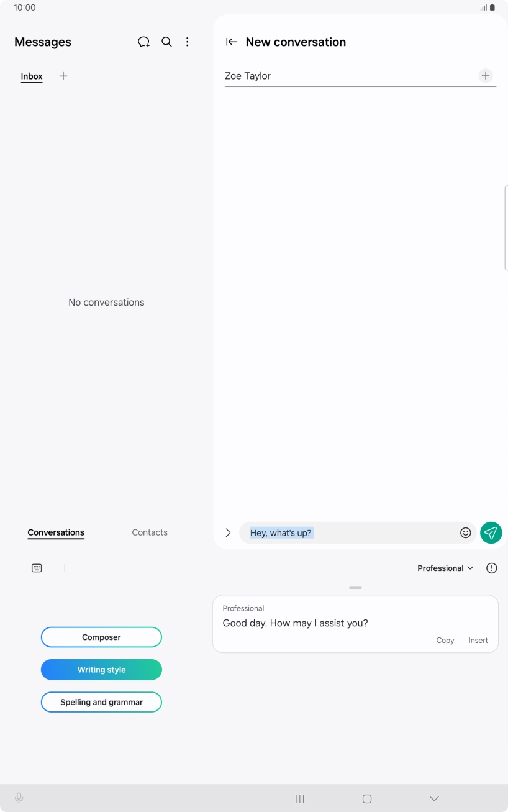Switch back to keyboard icon
Image resolution: width=508 pixels, height=812 pixels.
tap(37, 568)
